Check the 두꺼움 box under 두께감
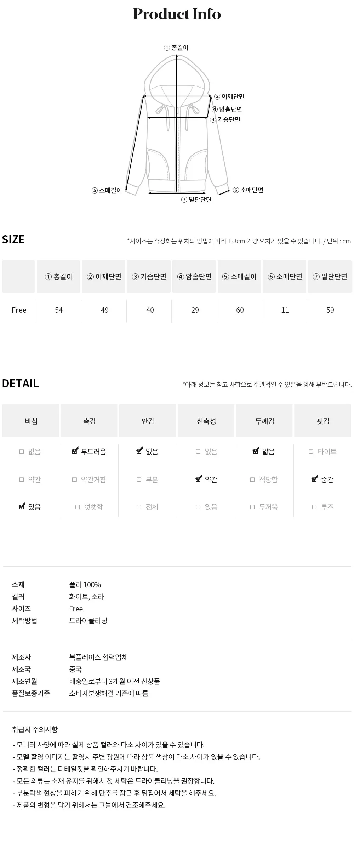The width and height of the screenshot is (354, 868). (x=252, y=507)
